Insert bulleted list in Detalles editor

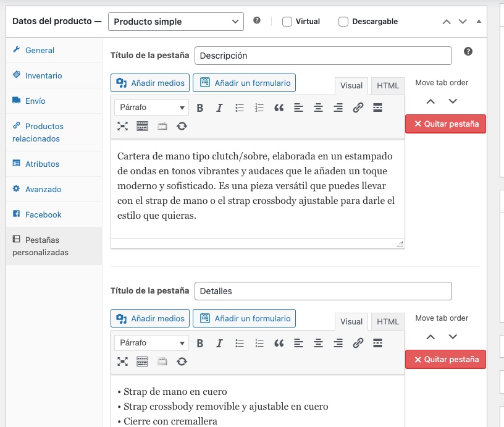tap(240, 344)
